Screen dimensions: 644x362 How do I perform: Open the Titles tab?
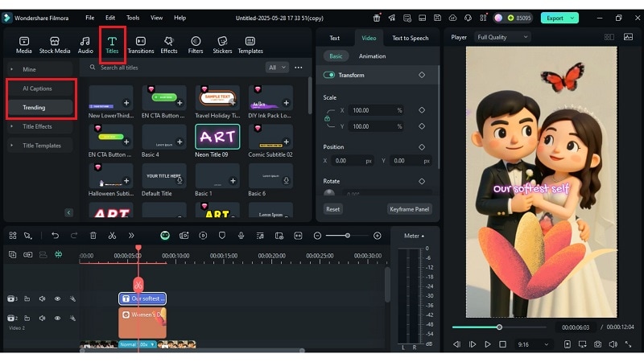(112, 45)
